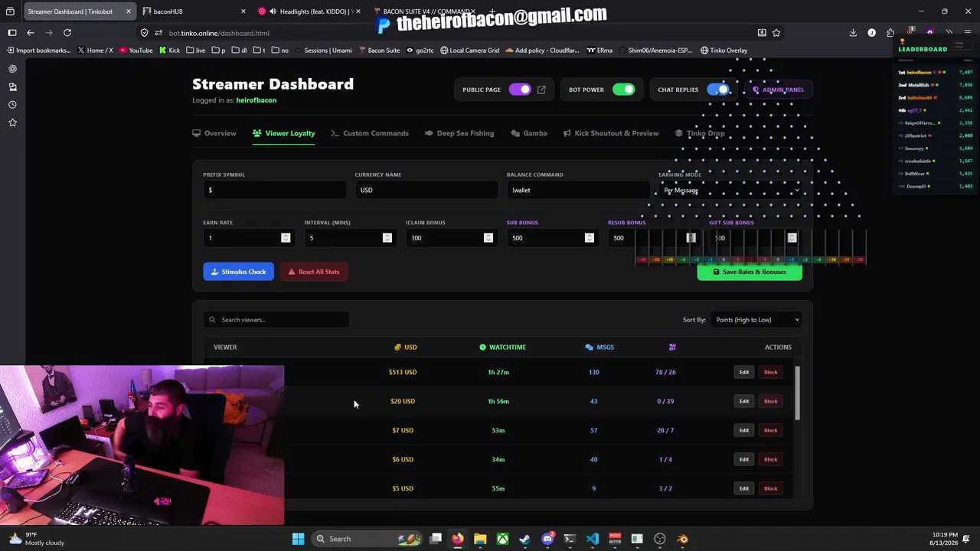Toggle the Public Page switch
This screenshot has height=551, width=980.
pyautogui.click(x=520, y=90)
